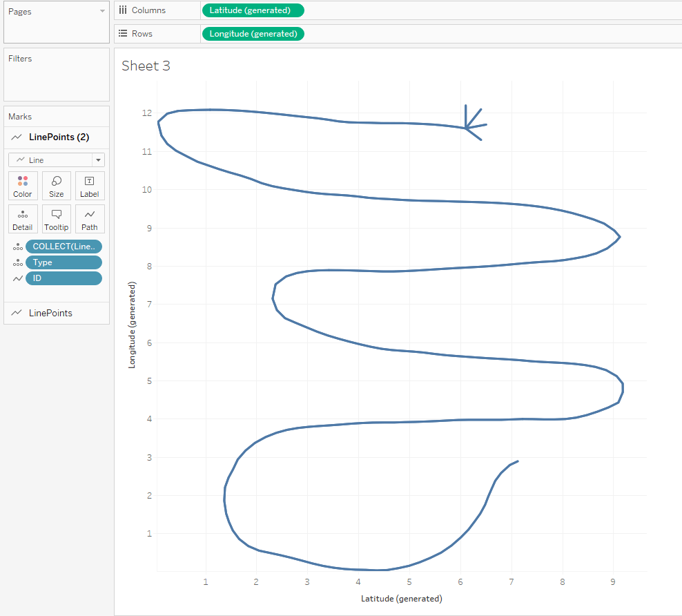The width and height of the screenshot is (682, 616).
Task: Click the Latitude (generated) pill in Columns
Action: [253, 10]
